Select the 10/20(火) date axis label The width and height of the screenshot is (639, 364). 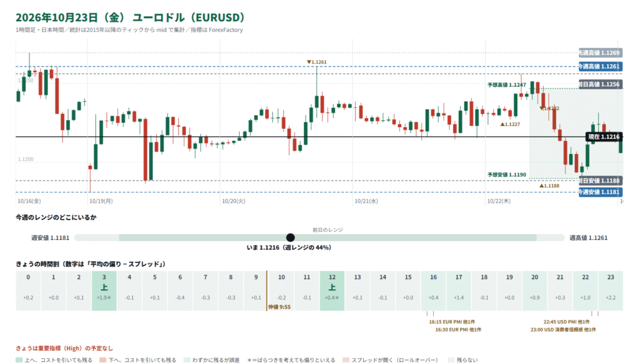click(x=233, y=201)
